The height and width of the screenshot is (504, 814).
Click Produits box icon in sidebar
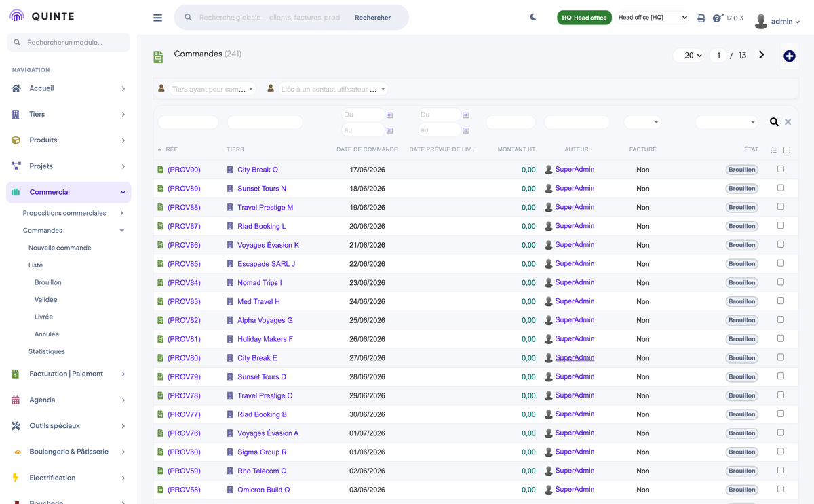(x=16, y=140)
